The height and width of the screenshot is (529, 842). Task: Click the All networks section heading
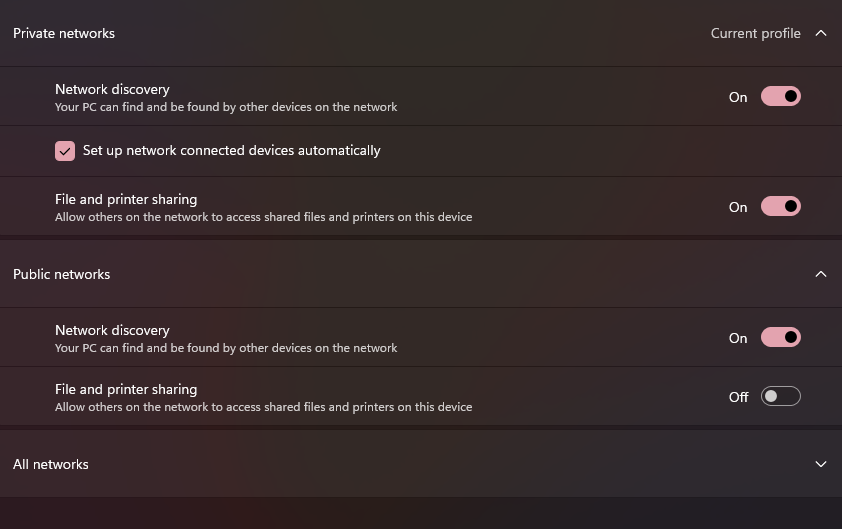click(51, 464)
